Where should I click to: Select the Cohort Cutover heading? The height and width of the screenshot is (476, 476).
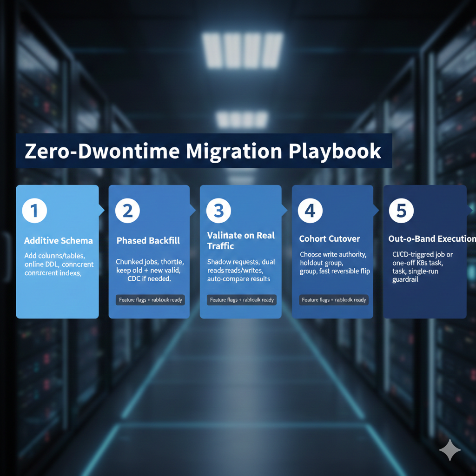pos(330,239)
